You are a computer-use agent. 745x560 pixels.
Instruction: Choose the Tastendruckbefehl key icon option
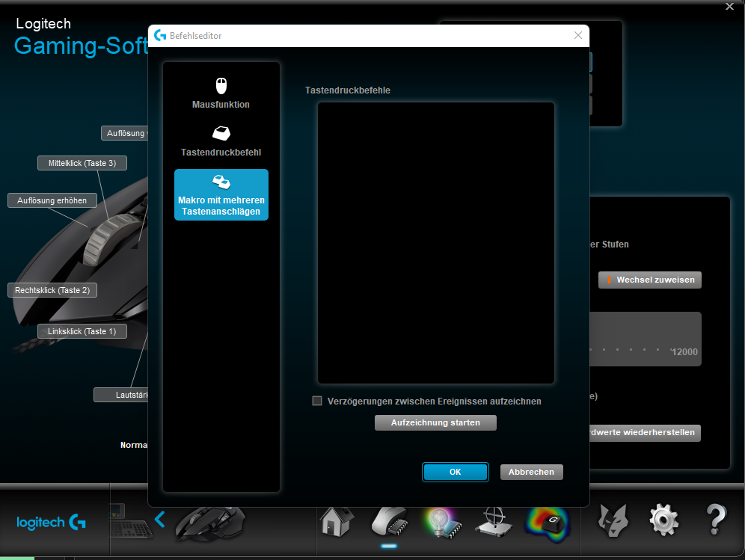click(221, 141)
